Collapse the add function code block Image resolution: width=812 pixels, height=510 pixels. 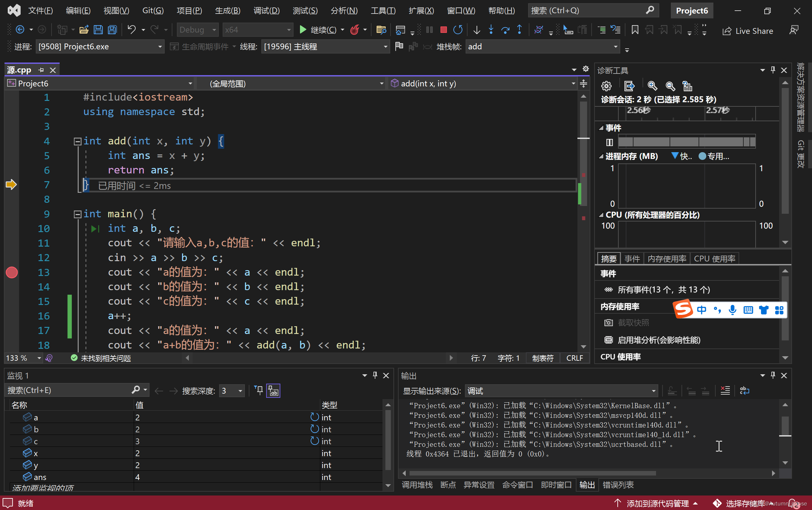(78, 141)
